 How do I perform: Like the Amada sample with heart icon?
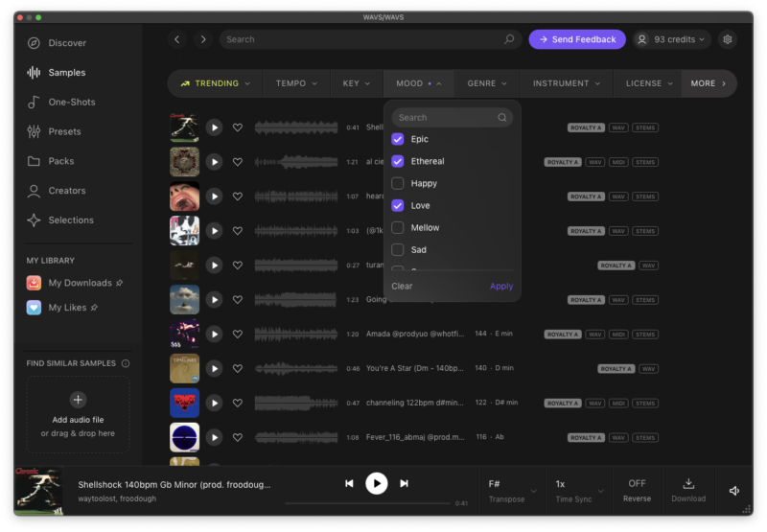238,335
